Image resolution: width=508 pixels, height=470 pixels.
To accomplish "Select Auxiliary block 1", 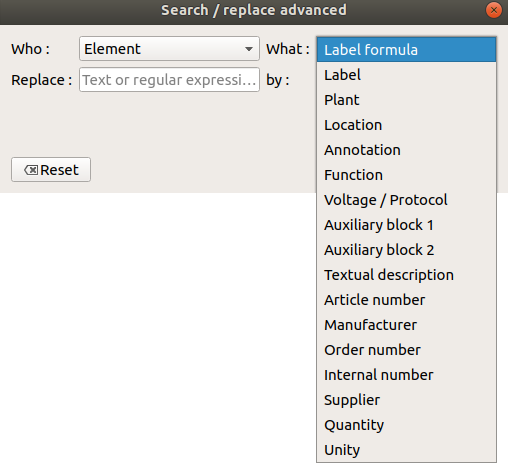I will point(406,225).
